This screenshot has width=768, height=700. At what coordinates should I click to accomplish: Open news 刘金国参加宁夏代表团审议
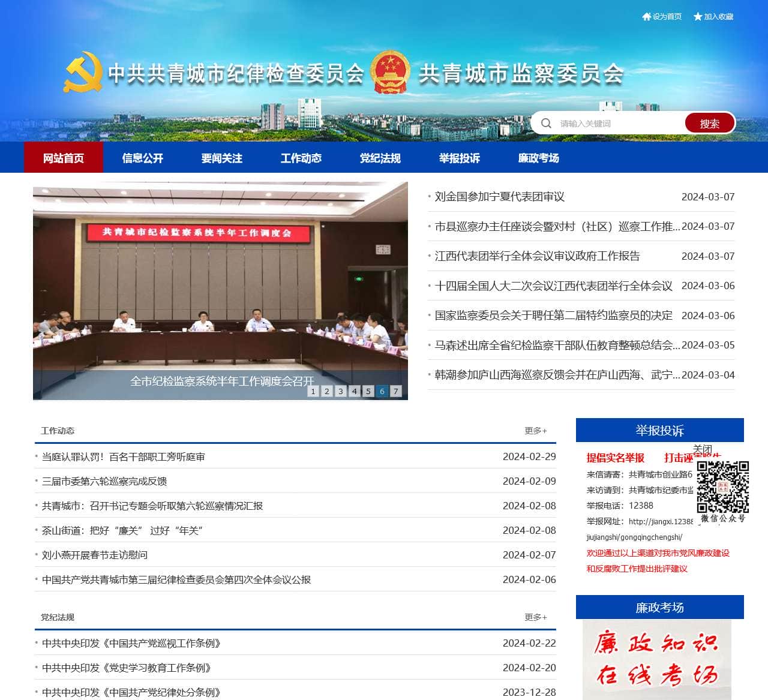[x=500, y=197]
